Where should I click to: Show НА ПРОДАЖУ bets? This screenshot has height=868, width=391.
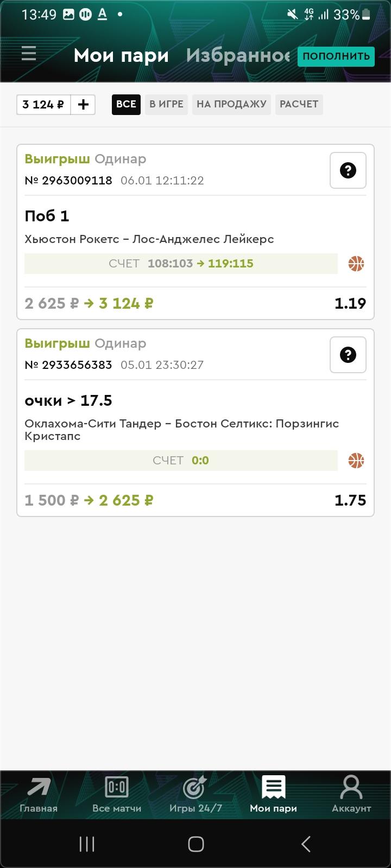pos(231,104)
